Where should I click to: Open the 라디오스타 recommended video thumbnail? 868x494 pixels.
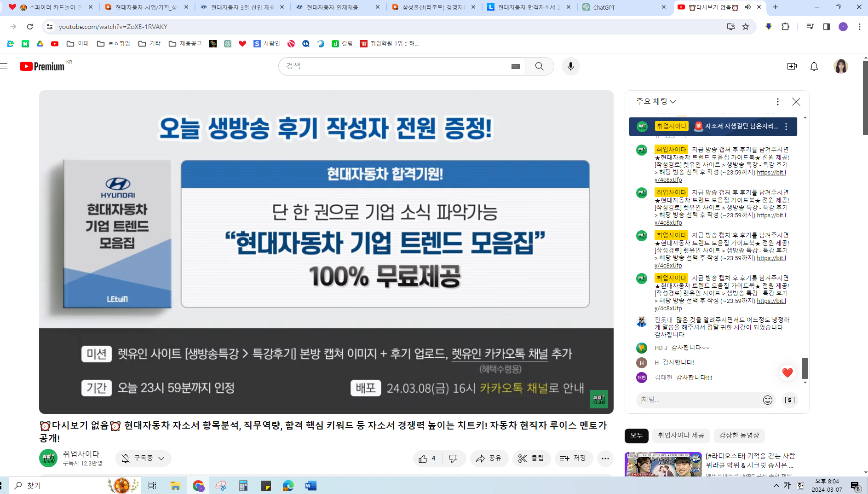point(663,464)
